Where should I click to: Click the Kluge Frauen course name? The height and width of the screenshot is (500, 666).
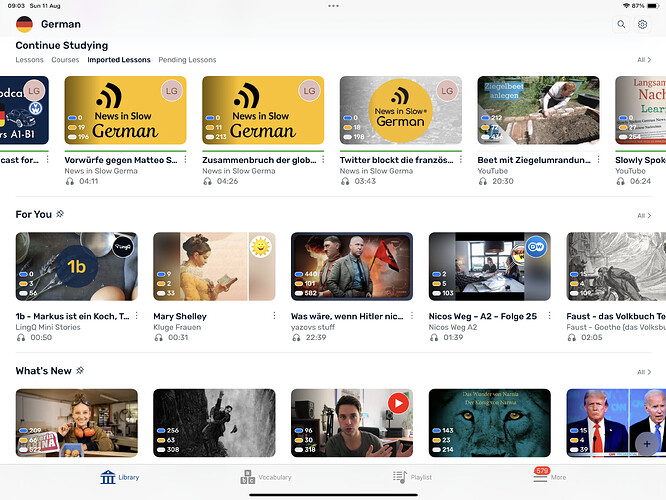[177, 327]
